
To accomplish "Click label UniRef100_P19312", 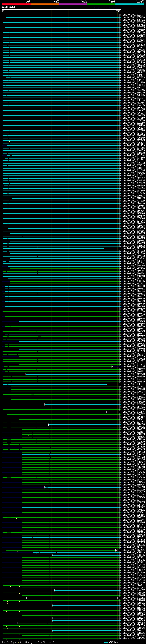I will point(133,294).
